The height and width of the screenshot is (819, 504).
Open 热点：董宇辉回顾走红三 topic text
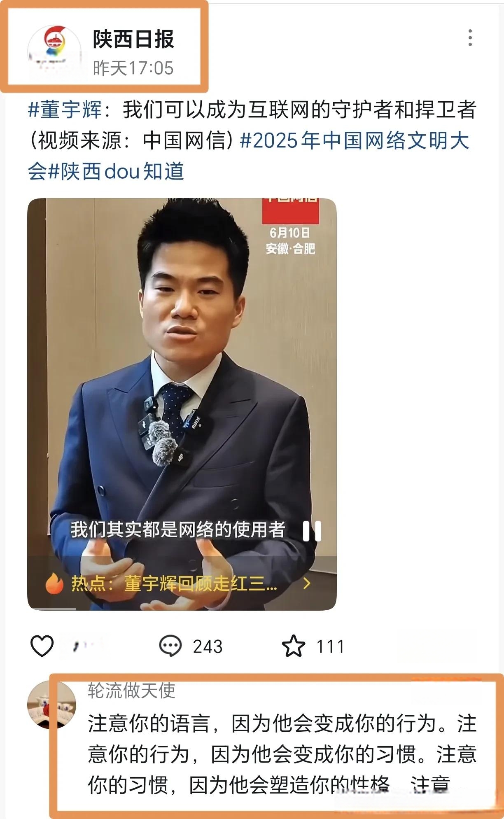[174, 583]
